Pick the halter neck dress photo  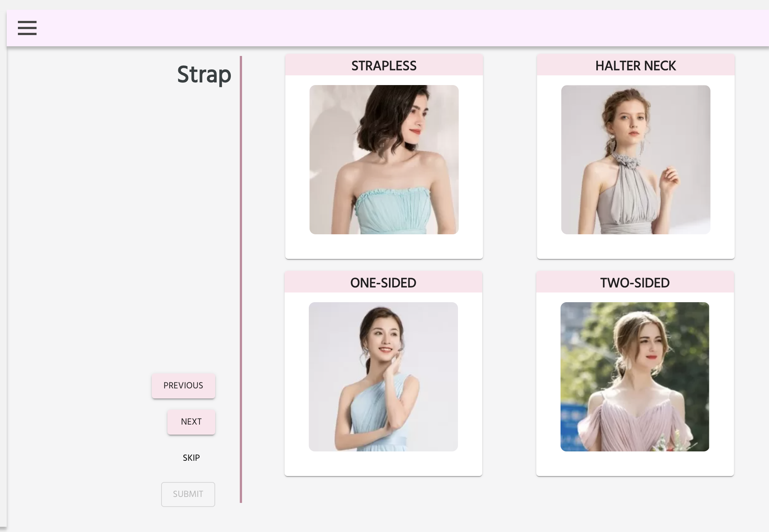coord(635,160)
